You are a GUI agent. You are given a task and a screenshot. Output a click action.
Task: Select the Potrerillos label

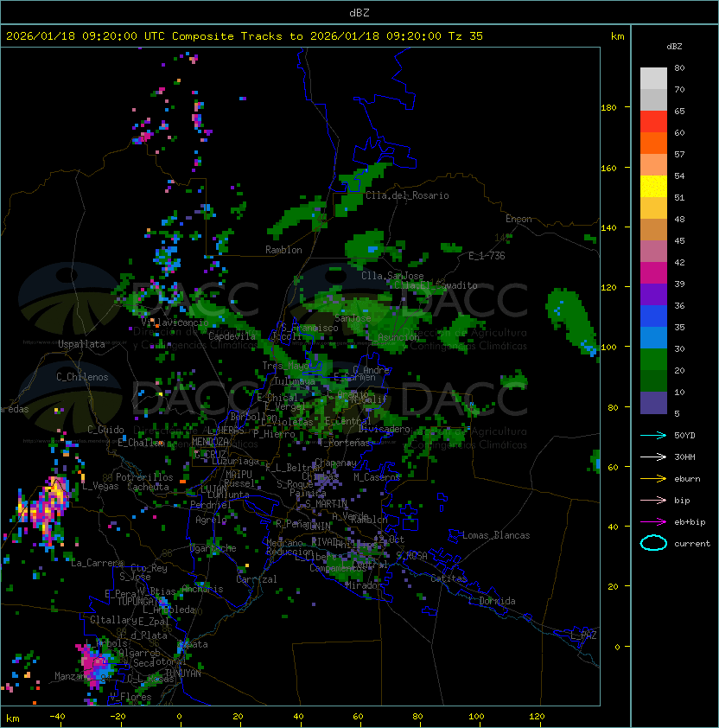click(x=144, y=476)
